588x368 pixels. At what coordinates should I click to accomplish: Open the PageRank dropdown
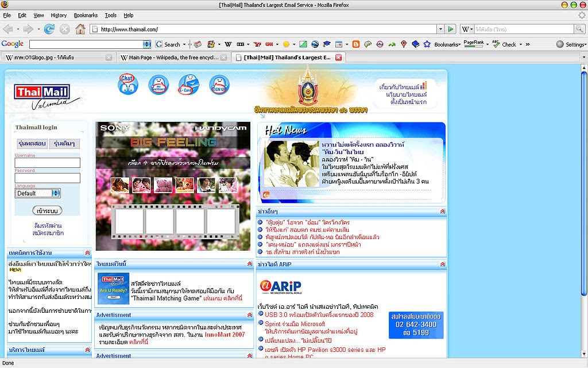(488, 44)
